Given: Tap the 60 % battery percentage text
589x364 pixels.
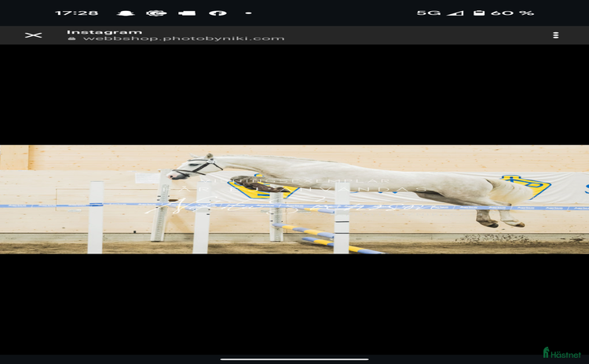Looking at the screenshot, I should [x=512, y=13].
